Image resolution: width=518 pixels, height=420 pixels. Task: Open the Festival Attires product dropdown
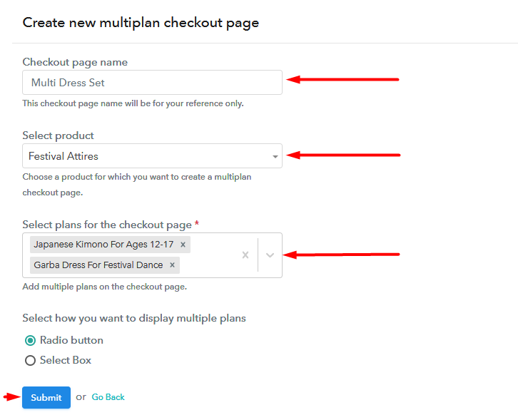[x=152, y=156]
